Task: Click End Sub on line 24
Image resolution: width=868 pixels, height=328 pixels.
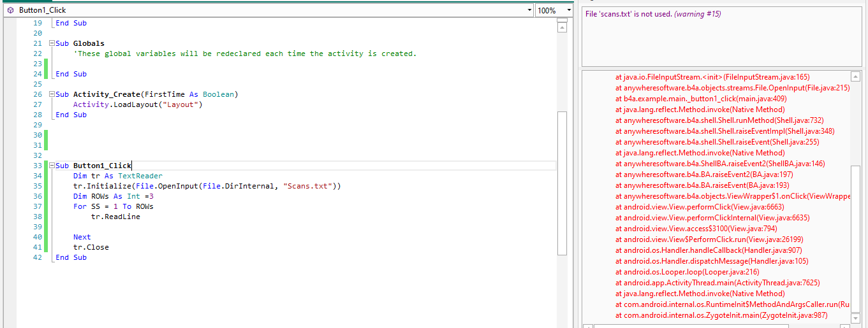Action: 71,74
